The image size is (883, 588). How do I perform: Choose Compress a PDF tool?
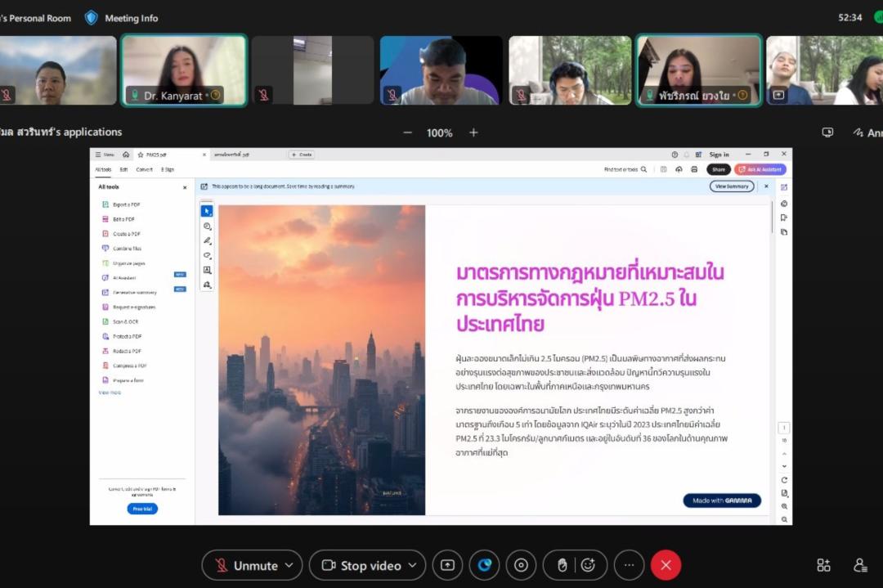124,366
